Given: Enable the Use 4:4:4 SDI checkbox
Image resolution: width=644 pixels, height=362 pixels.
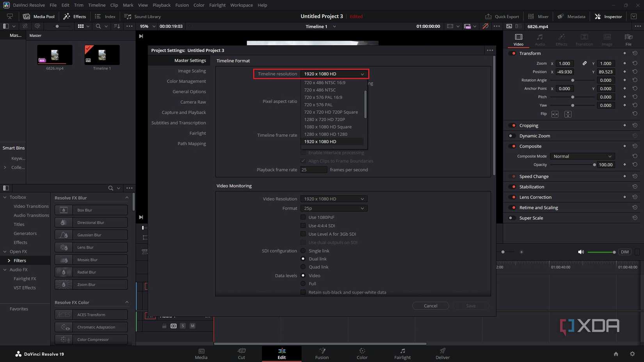Looking at the screenshot, I should (303, 225).
